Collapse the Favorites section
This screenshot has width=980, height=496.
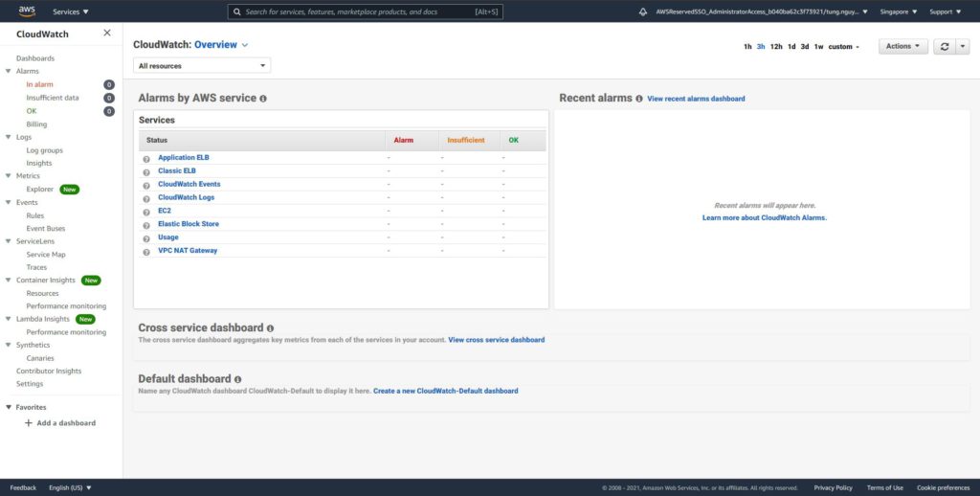pos(9,408)
